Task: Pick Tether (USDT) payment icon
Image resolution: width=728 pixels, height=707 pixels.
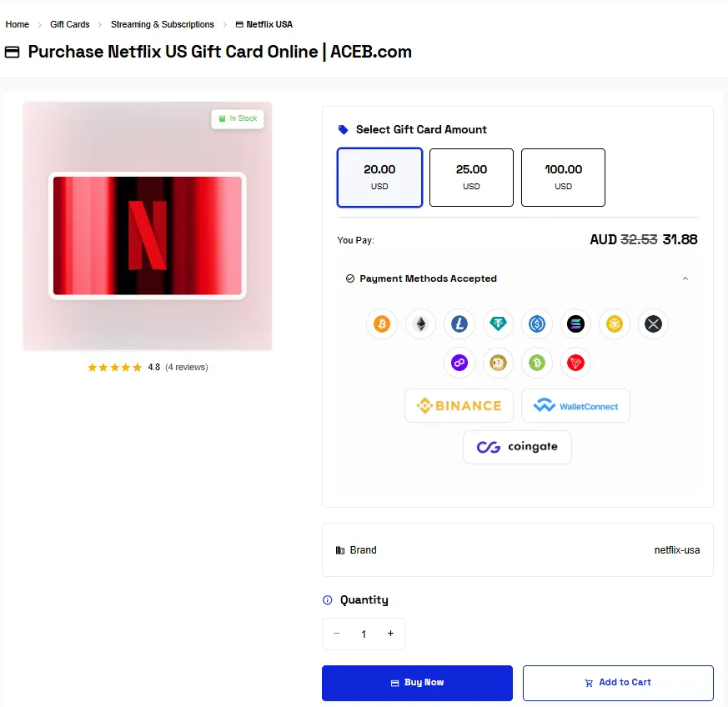Action: [x=498, y=324]
